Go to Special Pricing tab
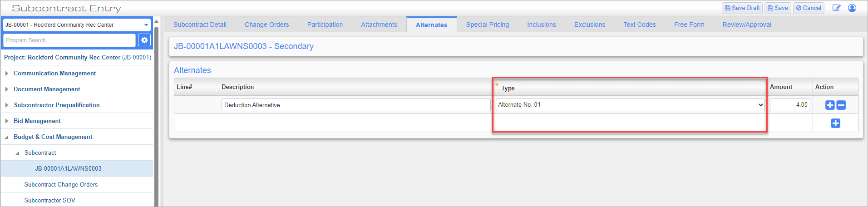This screenshot has width=868, height=207. 488,25
